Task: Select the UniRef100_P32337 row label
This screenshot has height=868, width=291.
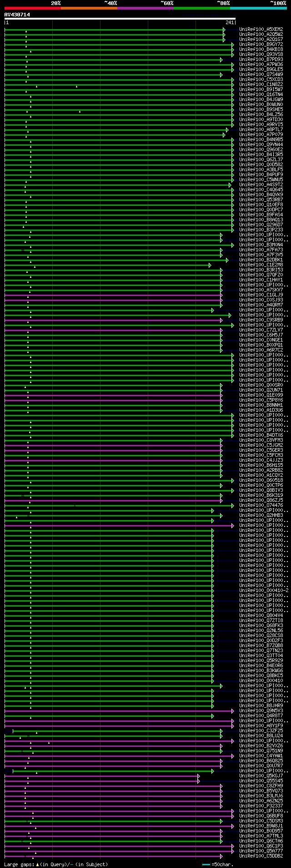Action: (261, 806)
